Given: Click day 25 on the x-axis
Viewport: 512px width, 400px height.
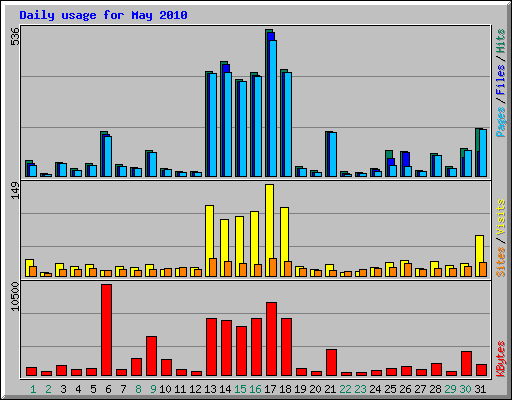Looking at the screenshot, I should coord(390,389).
